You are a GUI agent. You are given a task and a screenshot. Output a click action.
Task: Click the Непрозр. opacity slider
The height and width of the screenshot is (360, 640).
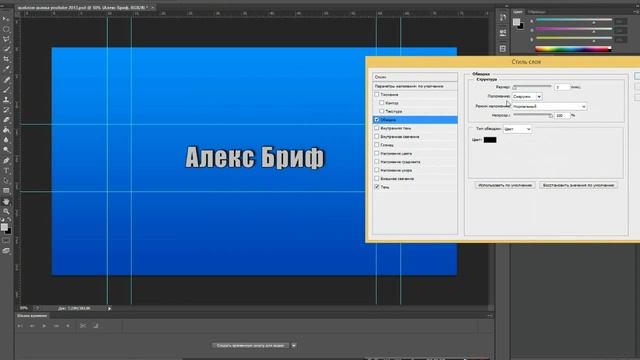click(533, 116)
